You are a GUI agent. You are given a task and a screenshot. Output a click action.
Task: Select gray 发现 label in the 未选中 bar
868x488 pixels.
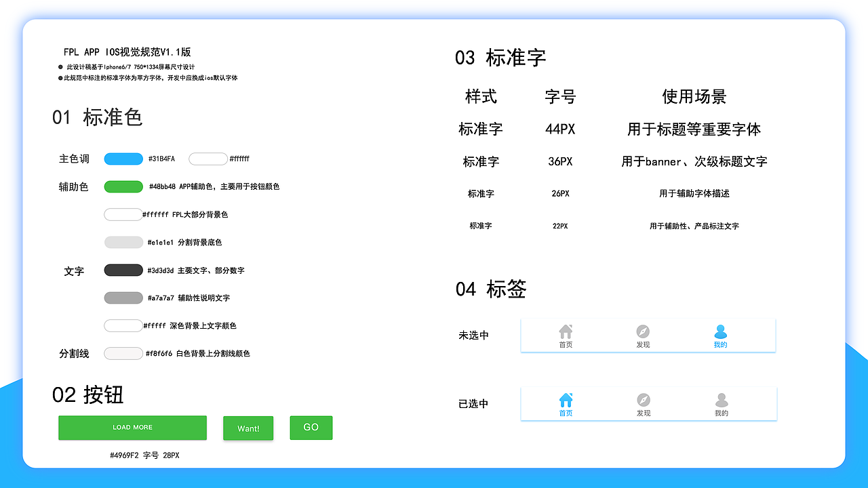[x=643, y=345]
